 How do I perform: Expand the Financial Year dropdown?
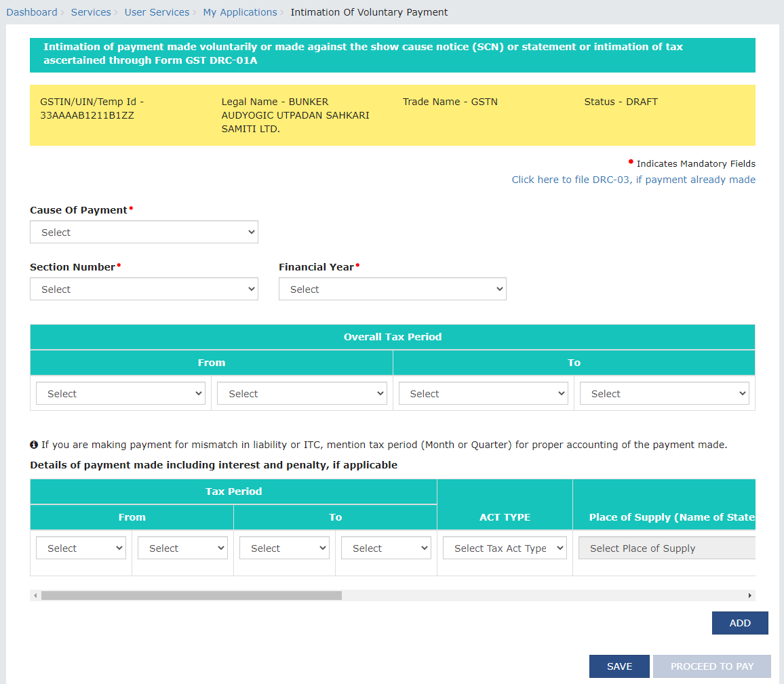(x=393, y=289)
